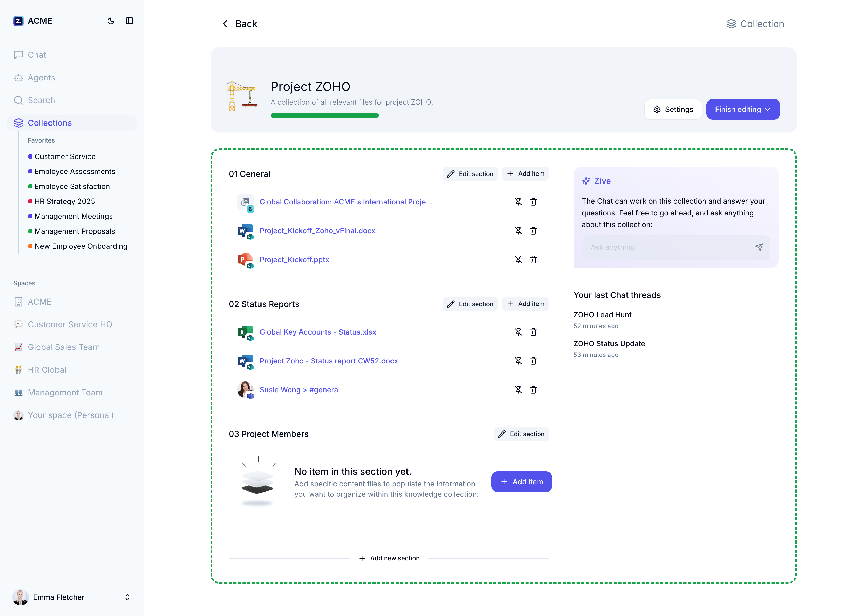Viewport: 863px width, 616px height.
Task: Click the green progress bar under title
Action: [324, 115]
